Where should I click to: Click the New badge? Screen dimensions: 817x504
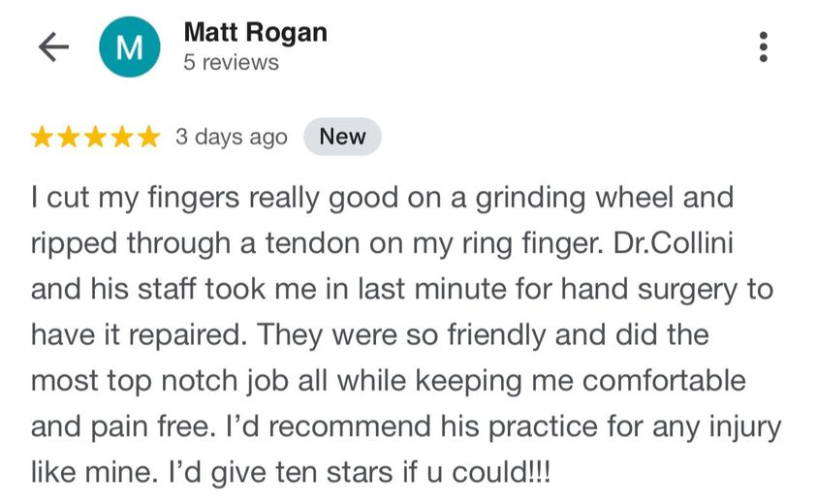(x=342, y=137)
